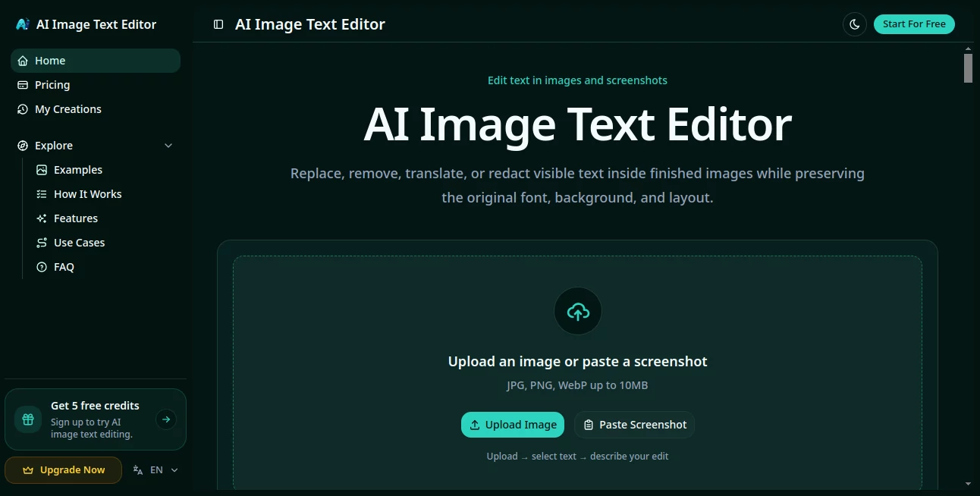
Task: Click the crown icon on Upgrade Now
Action: (28, 470)
